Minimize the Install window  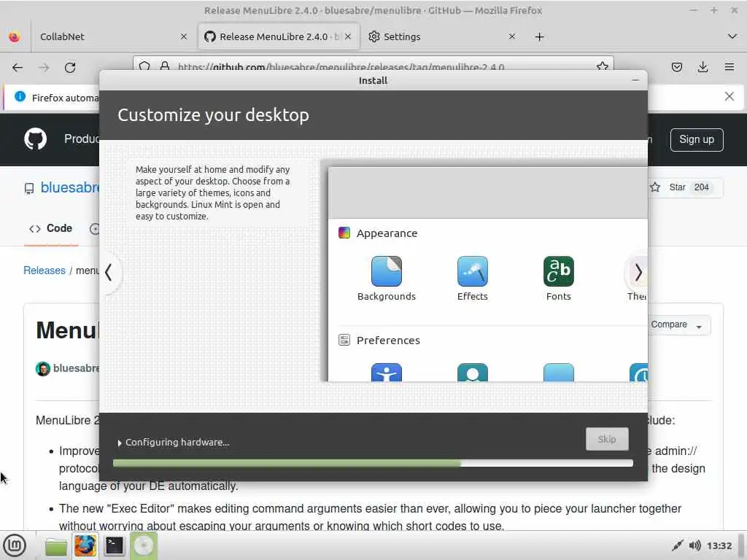[635, 80]
